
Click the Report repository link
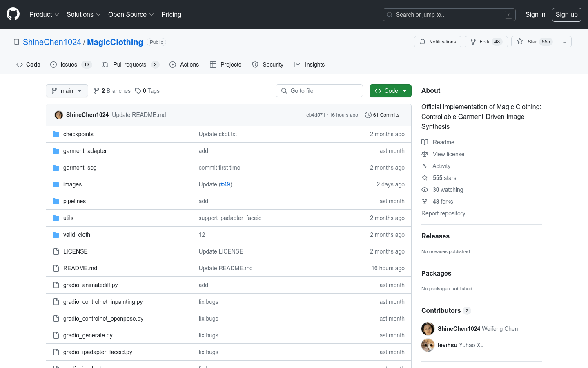pyautogui.click(x=443, y=213)
